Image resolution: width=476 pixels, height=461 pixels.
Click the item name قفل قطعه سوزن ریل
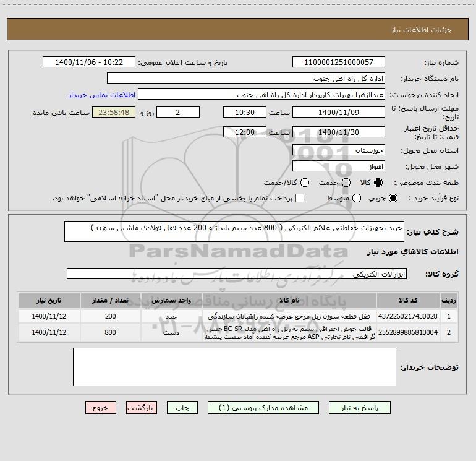(x=289, y=316)
